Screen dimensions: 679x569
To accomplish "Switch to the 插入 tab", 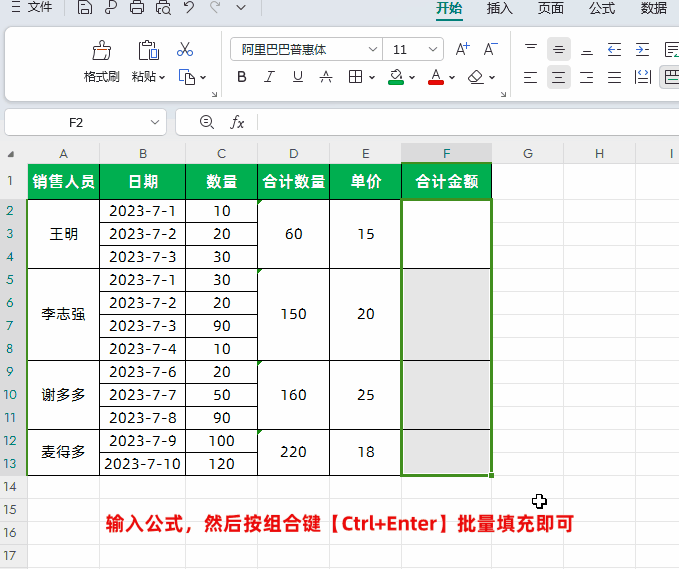I will pos(499,8).
